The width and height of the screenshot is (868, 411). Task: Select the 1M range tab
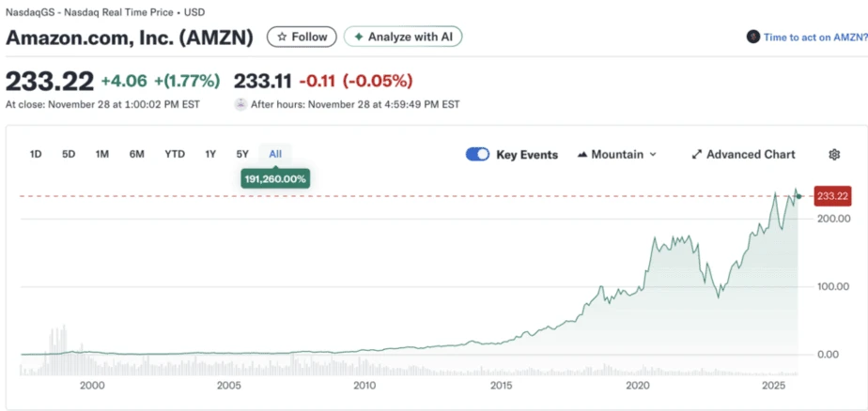coord(102,154)
